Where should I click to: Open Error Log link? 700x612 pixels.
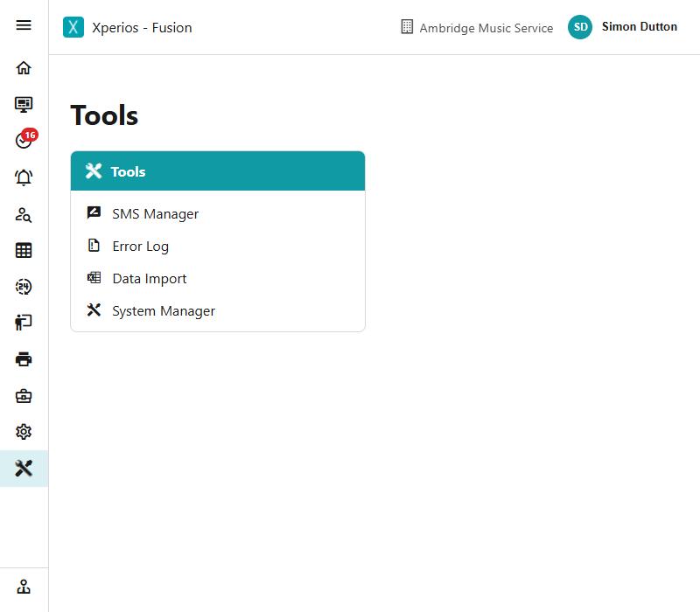[x=141, y=247]
